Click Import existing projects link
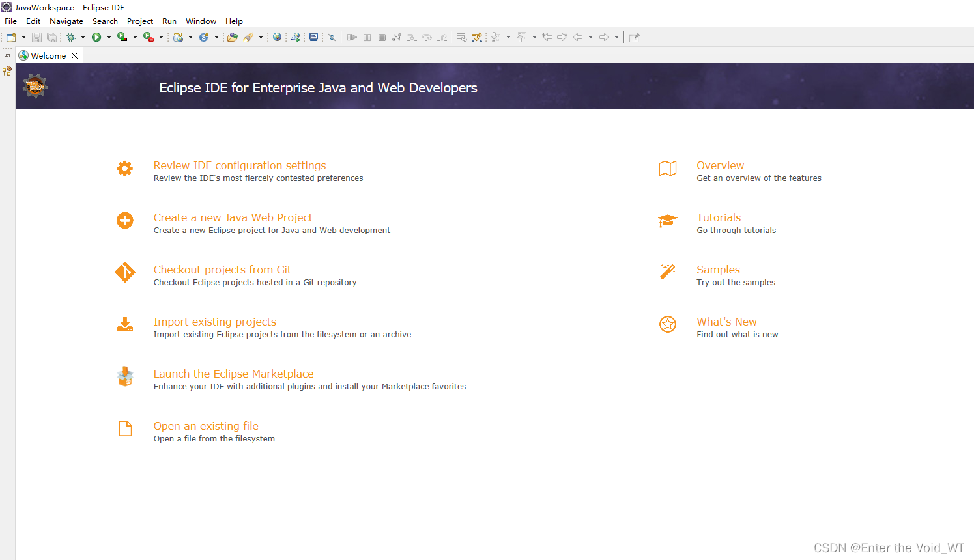This screenshot has height=560, width=974. click(215, 322)
